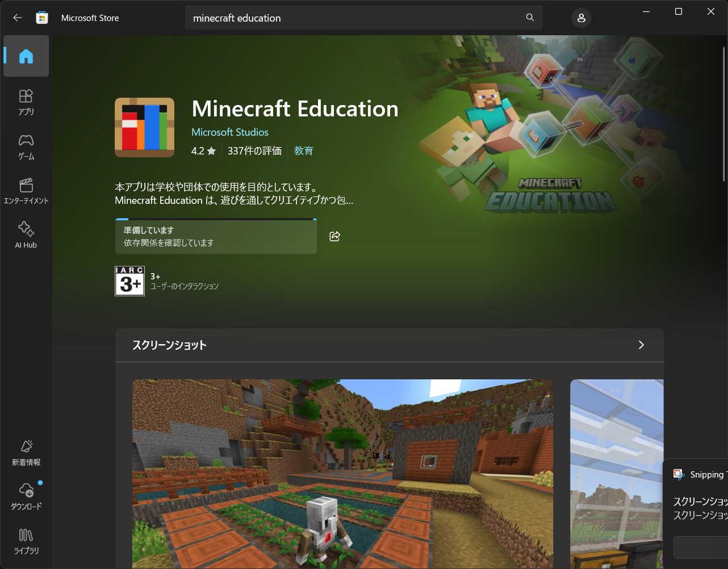Open the AI Hub sidebar section
The image size is (728, 569).
pos(26,235)
